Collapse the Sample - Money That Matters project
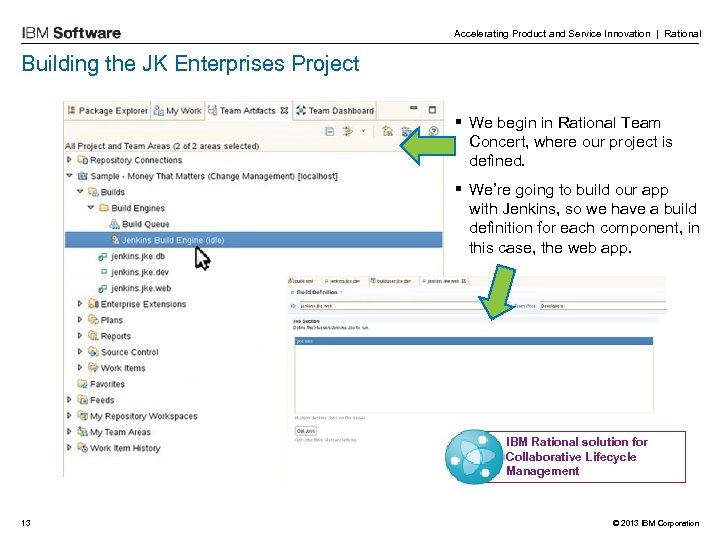The height and width of the screenshot is (540, 720). pyautogui.click(x=69, y=175)
